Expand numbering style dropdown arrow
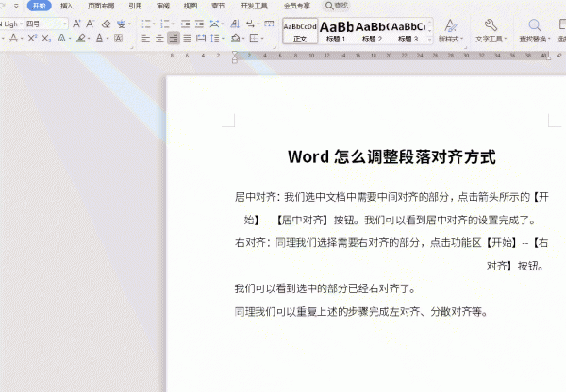 point(173,24)
